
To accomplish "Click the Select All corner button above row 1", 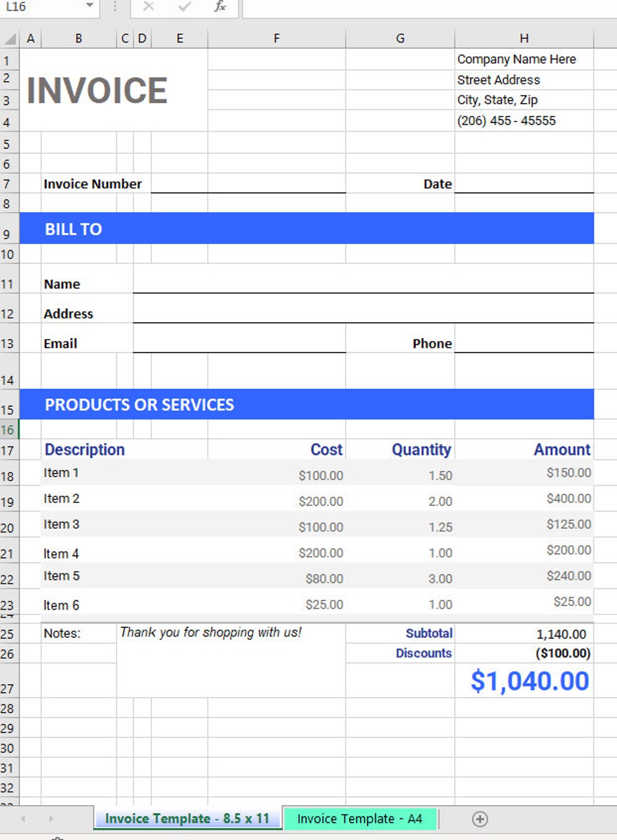I will click(x=9, y=38).
